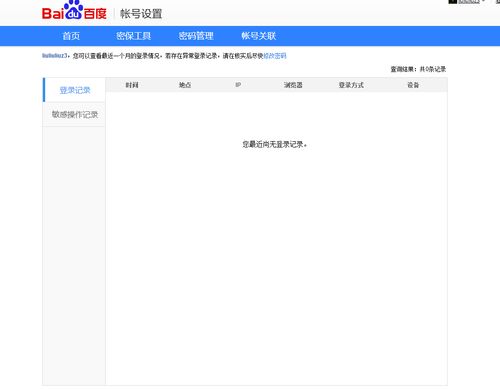Click the 地点 column header
Screen dimensions: 500x390
(185, 85)
